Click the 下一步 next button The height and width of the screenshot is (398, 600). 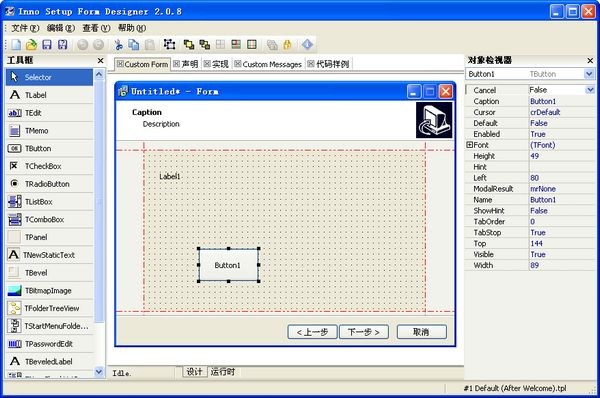[x=364, y=332]
